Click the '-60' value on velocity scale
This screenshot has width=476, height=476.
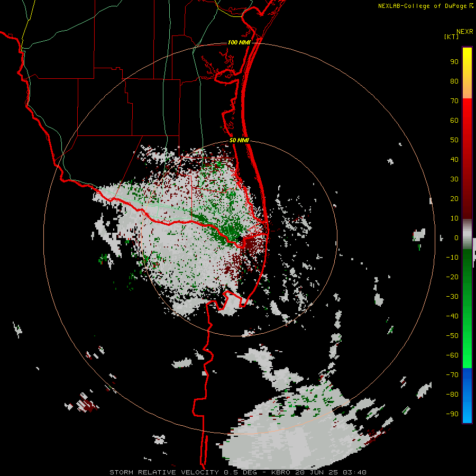[x=452, y=355]
